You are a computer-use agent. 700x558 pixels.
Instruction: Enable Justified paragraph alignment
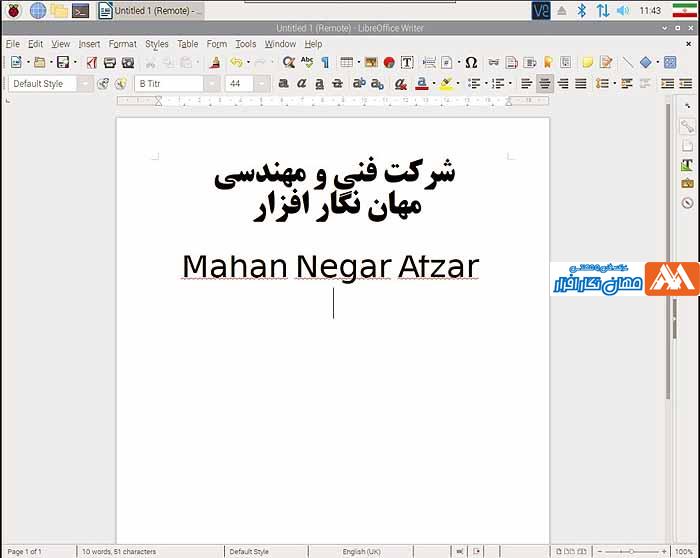click(581, 84)
